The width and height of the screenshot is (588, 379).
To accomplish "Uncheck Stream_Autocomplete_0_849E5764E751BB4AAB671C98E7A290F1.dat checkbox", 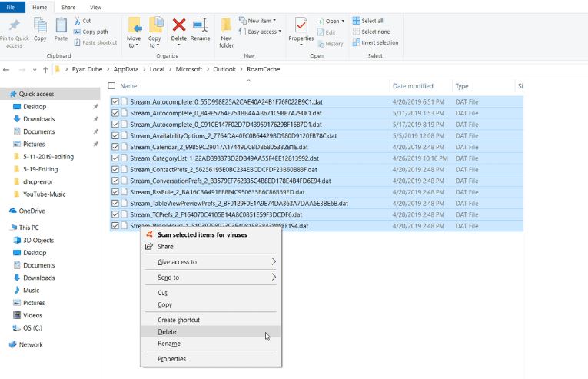I will 115,113.
